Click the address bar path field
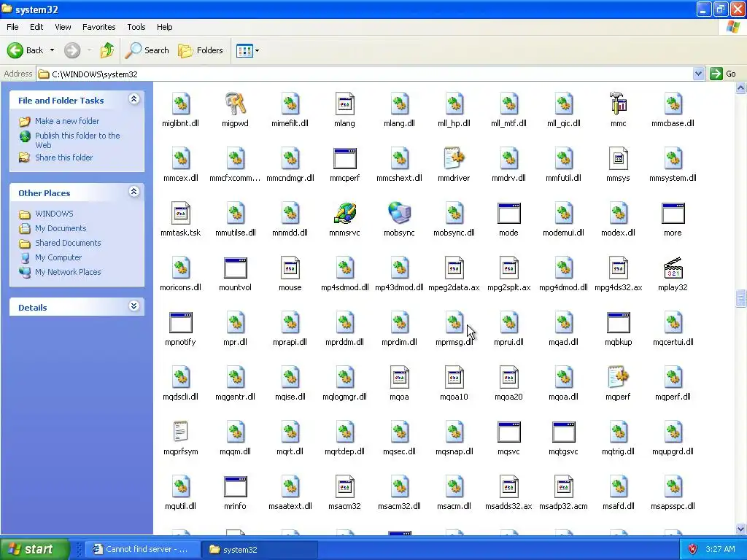 [365, 74]
